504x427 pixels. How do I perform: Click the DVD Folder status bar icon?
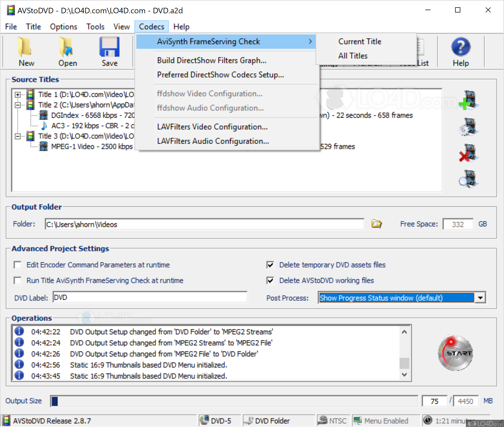[248, 420]
